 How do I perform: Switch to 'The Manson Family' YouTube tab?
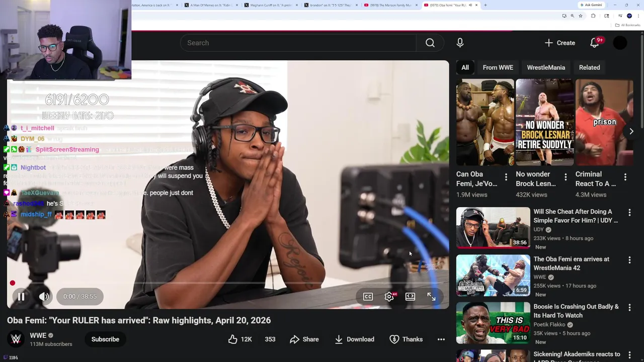pos(391,5)
